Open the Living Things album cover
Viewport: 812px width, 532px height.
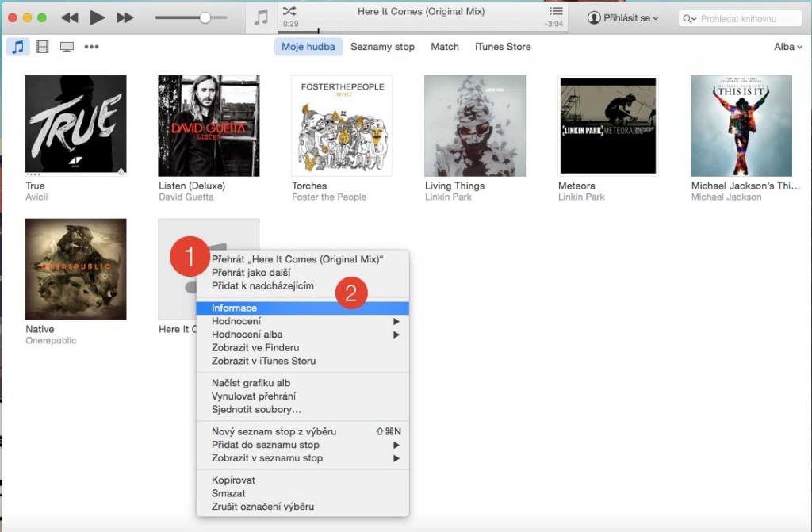(x=475, y=125)
